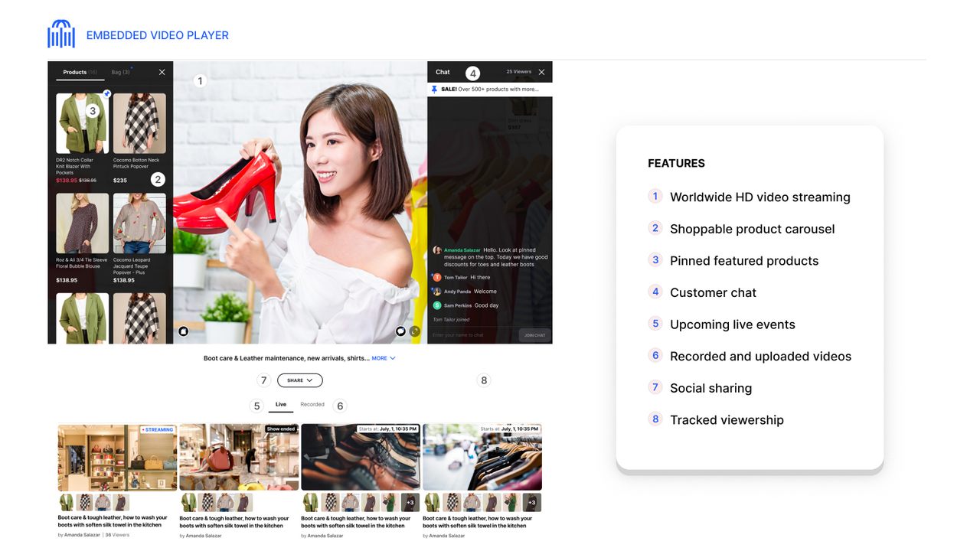Expand the video description with the MORE chevron

(x=383, y=357)
